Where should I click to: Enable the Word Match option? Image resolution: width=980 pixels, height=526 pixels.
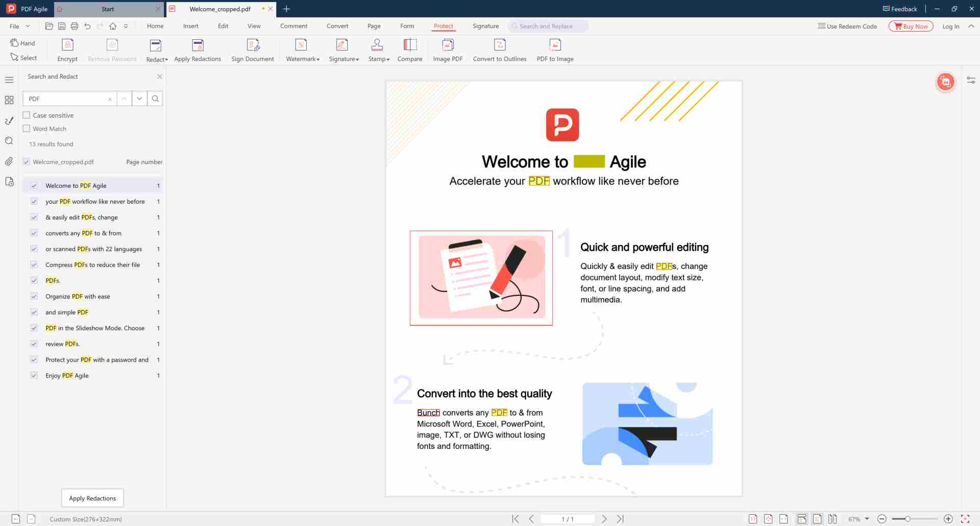pyautogui.click(x=27, y=129)
